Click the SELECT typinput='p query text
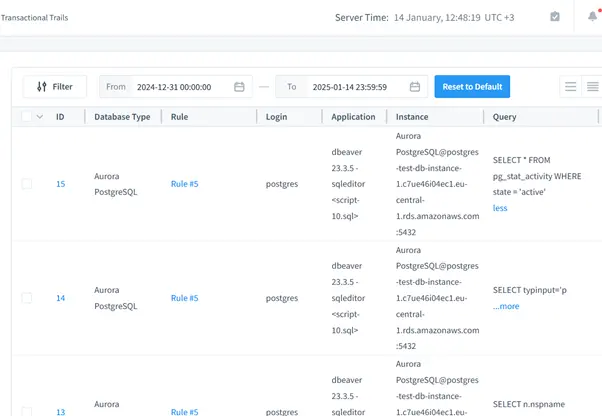The image size is (602, 416). click(529, 290)
